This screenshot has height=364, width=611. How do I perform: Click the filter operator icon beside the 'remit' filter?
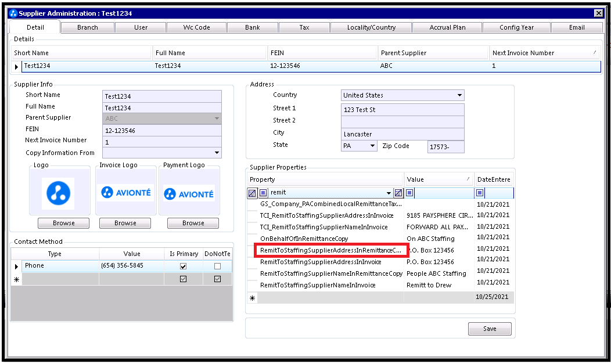pos(263,193)
